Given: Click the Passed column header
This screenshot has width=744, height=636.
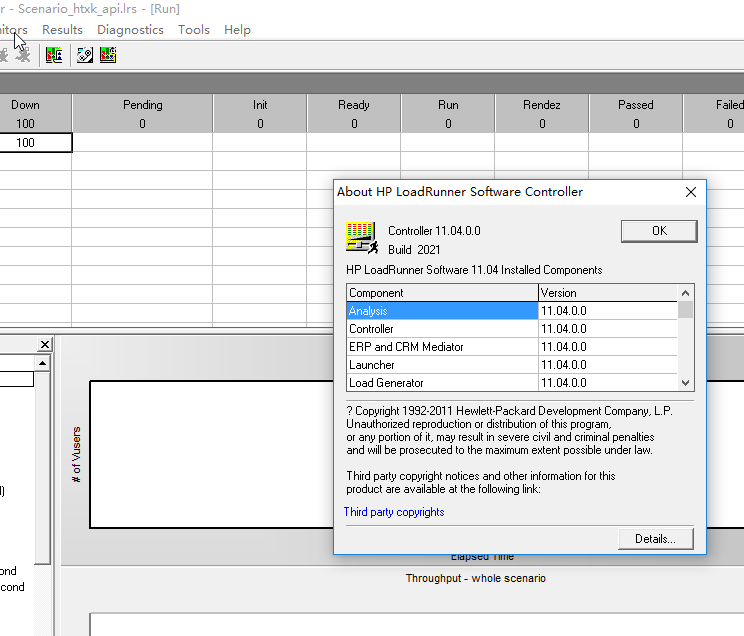Looking at the screenshot, I should [636, 113].
